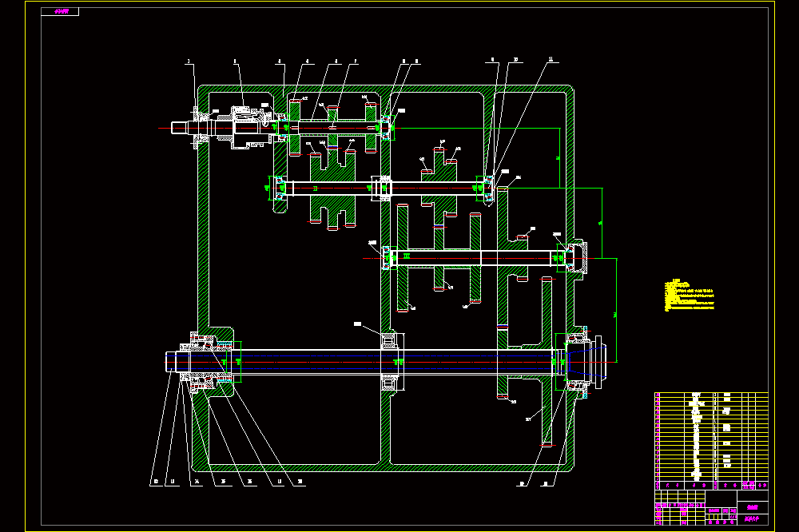Select the end cap on shaft III's right end
Screen dimensions: 799x532
point(578,258)
